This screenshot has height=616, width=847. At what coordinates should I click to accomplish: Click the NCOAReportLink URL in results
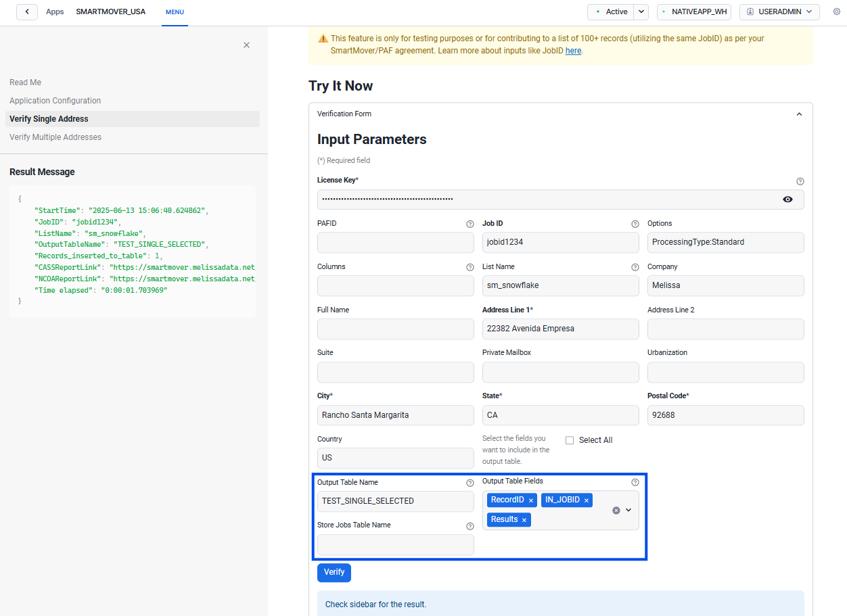(x=183, y=279)
